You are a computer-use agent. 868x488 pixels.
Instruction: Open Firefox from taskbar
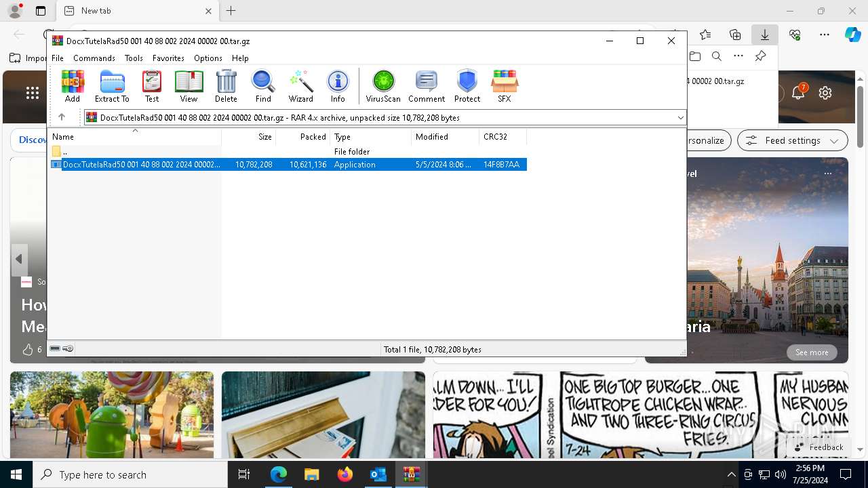[x=344, y=474]
